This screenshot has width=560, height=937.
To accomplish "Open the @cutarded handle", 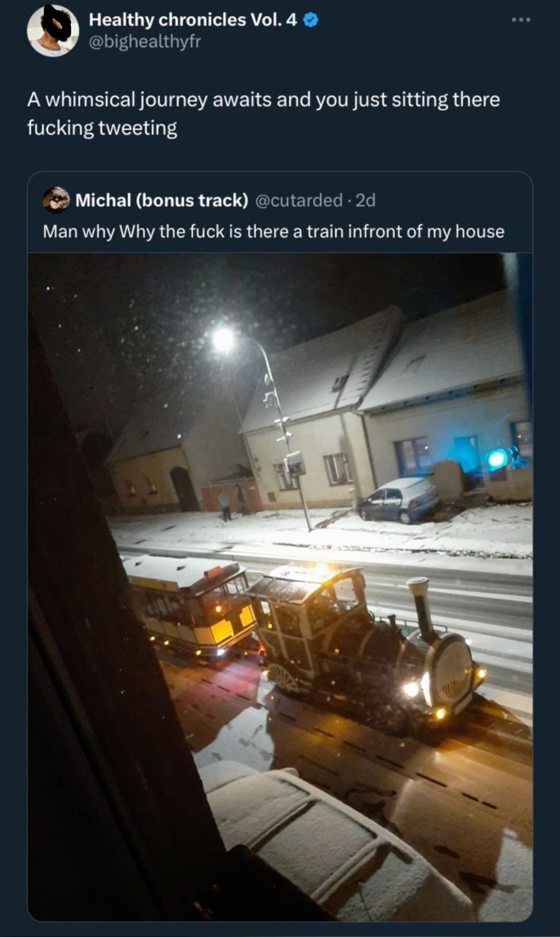I will click(299, 201).
